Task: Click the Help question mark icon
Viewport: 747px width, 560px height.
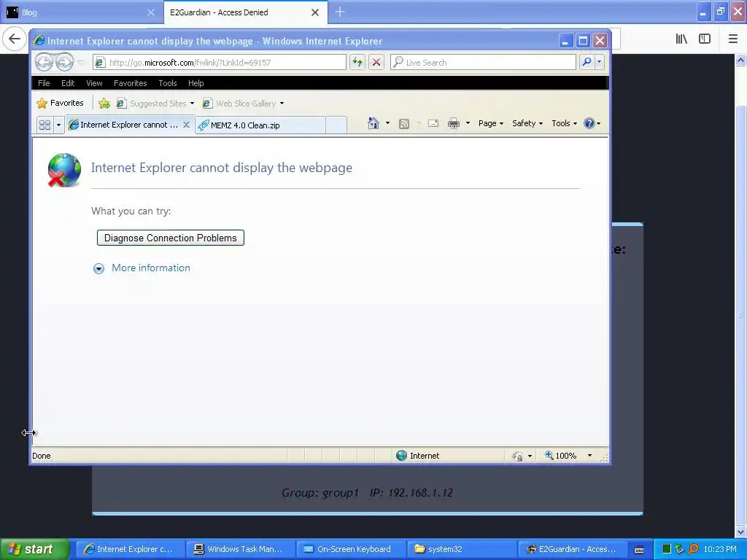Action: 589,123
